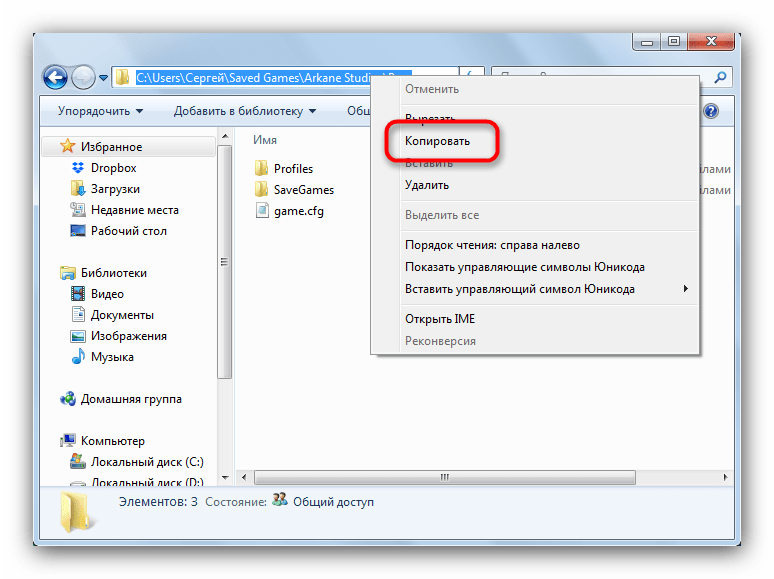This screenshot has width=774, height=579.
Task: Click the Компьютер monitor icon
Action: click(x=68, y=440)
